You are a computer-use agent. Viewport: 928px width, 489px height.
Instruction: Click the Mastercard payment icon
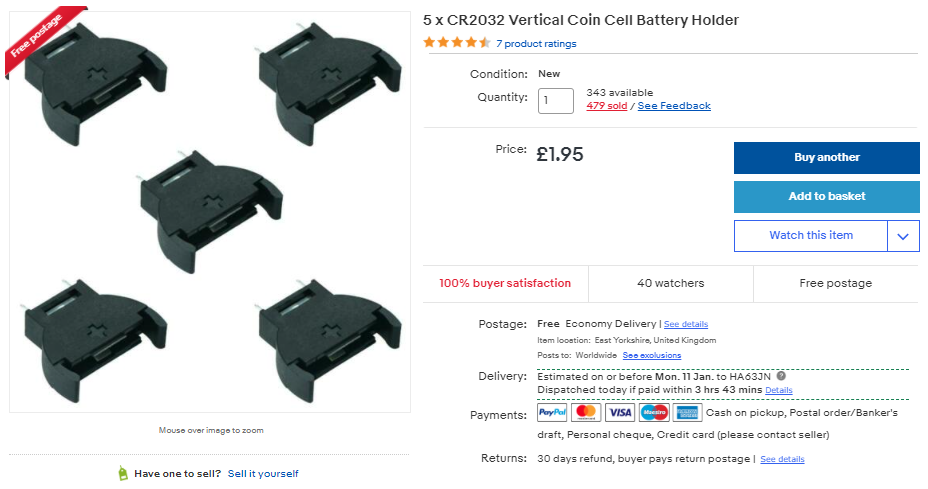586,412
